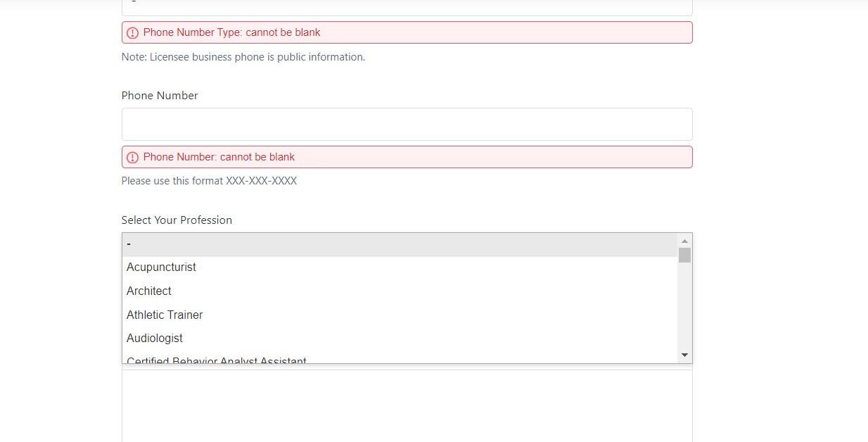
Task: Click the profession list scroll up arrow
Action: [x=684, y=241]
